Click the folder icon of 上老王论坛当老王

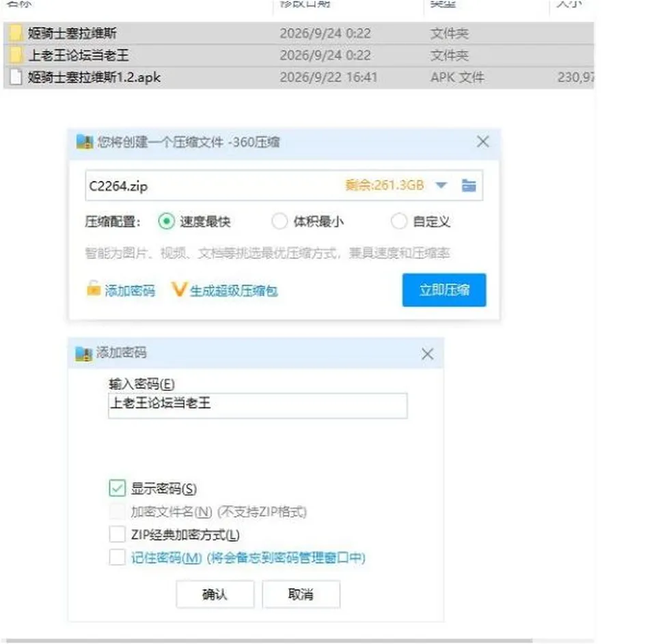[16, 55]
